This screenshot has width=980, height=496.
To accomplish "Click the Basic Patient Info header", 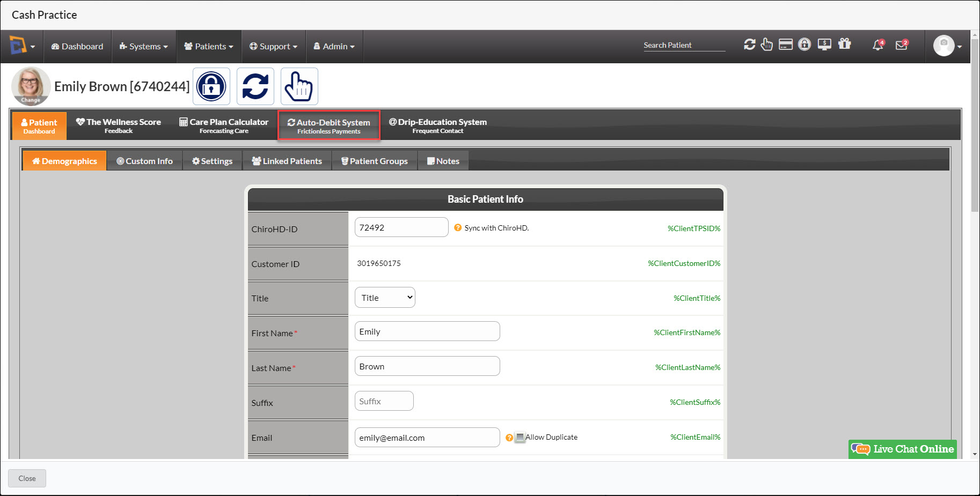I will [x=486, y=199].
